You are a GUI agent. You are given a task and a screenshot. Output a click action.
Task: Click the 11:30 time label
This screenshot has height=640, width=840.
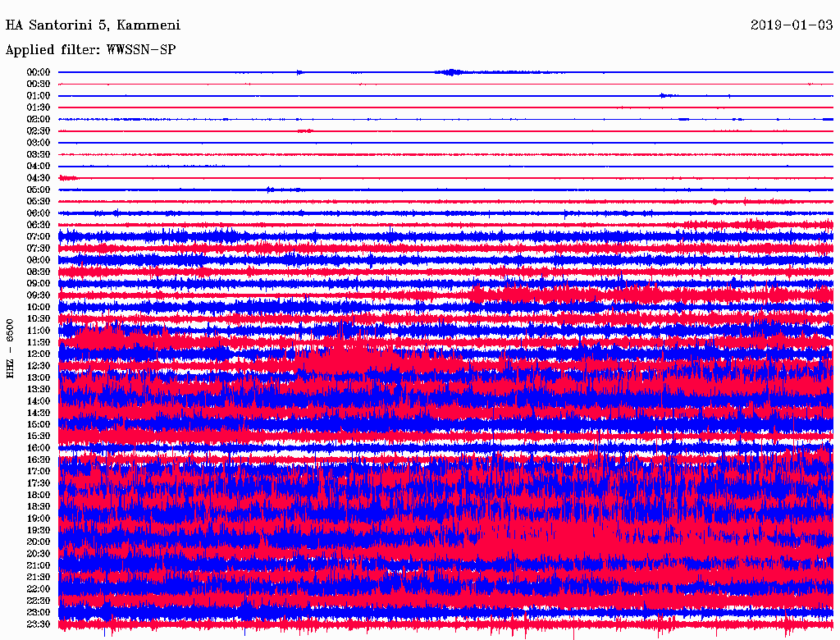(39, 342)
